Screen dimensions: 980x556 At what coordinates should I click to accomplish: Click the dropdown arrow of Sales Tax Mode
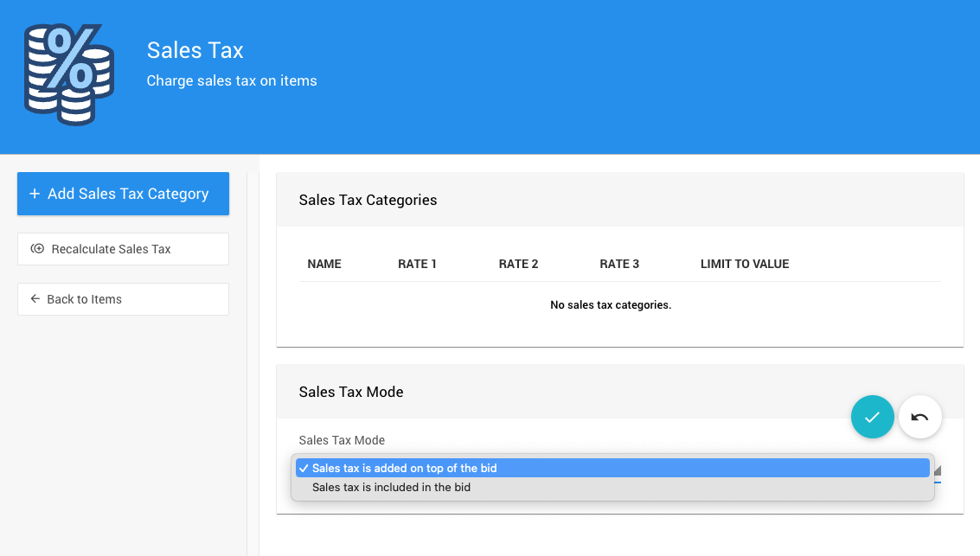click(x=937, y=471)
